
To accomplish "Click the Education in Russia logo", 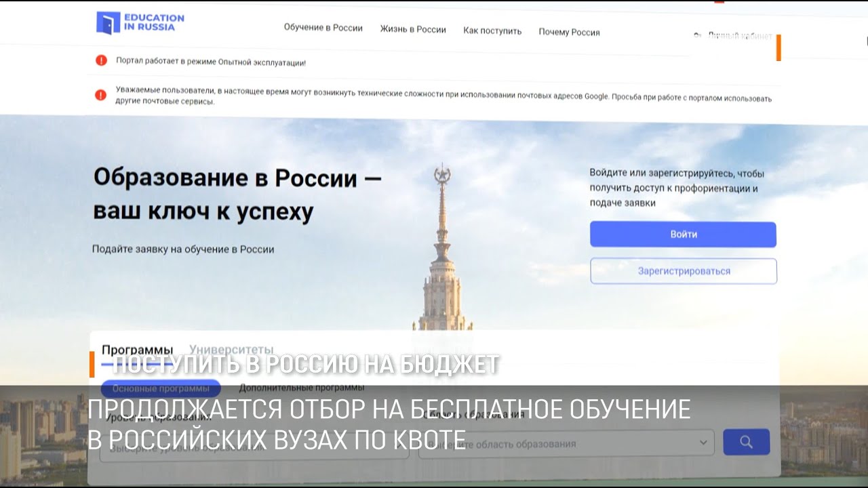I will (140, 22).
